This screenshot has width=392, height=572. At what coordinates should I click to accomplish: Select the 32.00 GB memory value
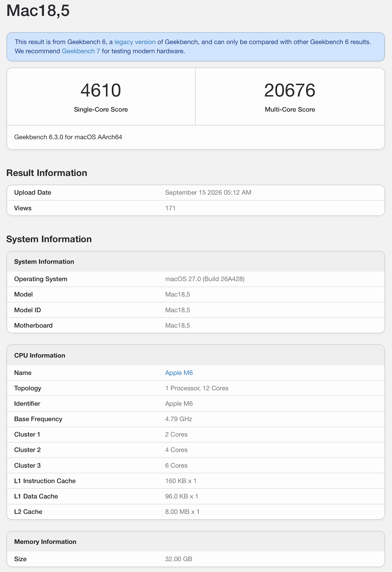click(179, 559)
